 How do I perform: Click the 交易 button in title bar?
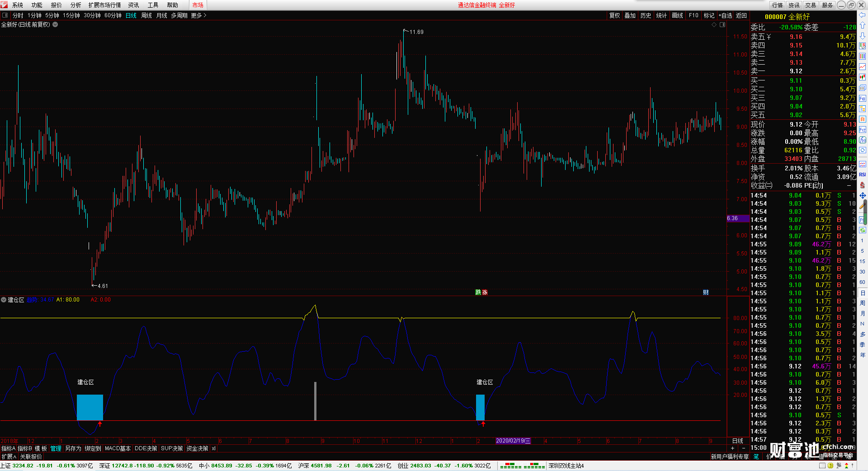[811, 5]
